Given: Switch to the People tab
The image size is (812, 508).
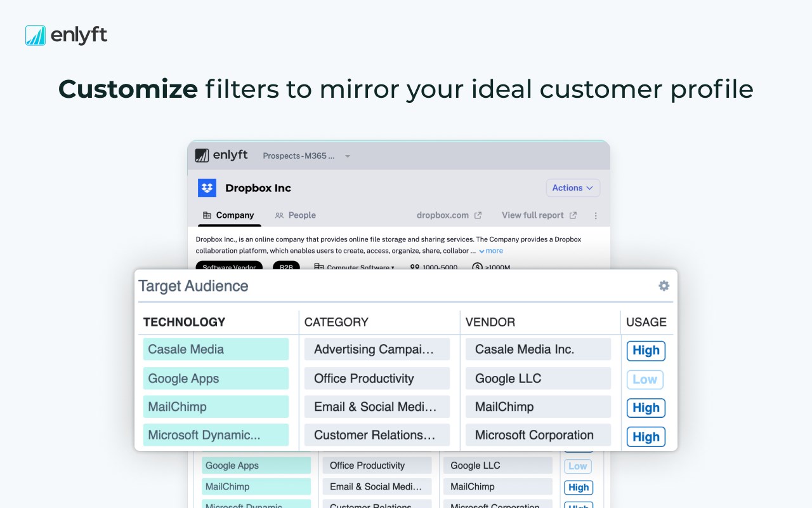Looking at the screenshot, I should click(x=296, y=215).
